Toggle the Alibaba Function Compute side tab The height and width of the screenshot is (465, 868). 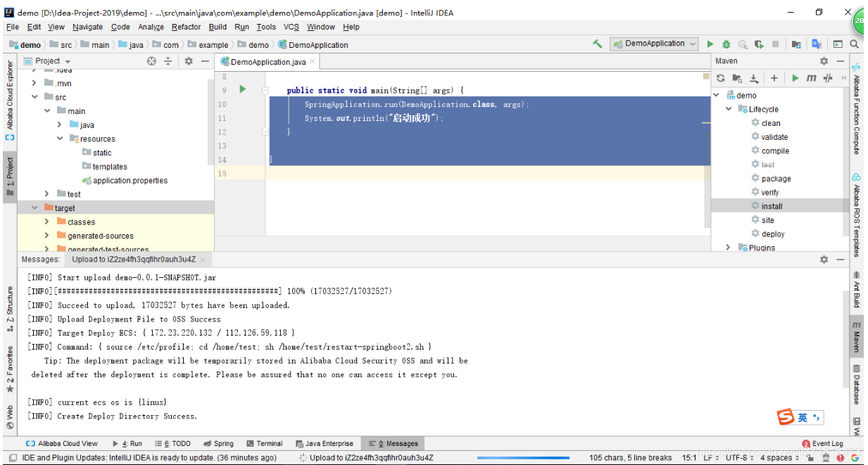pos(857,107)
